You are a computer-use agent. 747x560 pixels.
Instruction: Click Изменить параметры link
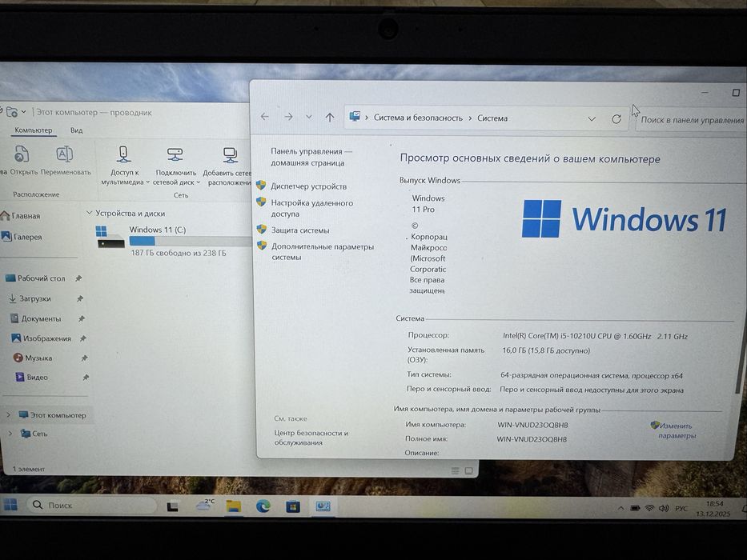click(x=677, y=430)
